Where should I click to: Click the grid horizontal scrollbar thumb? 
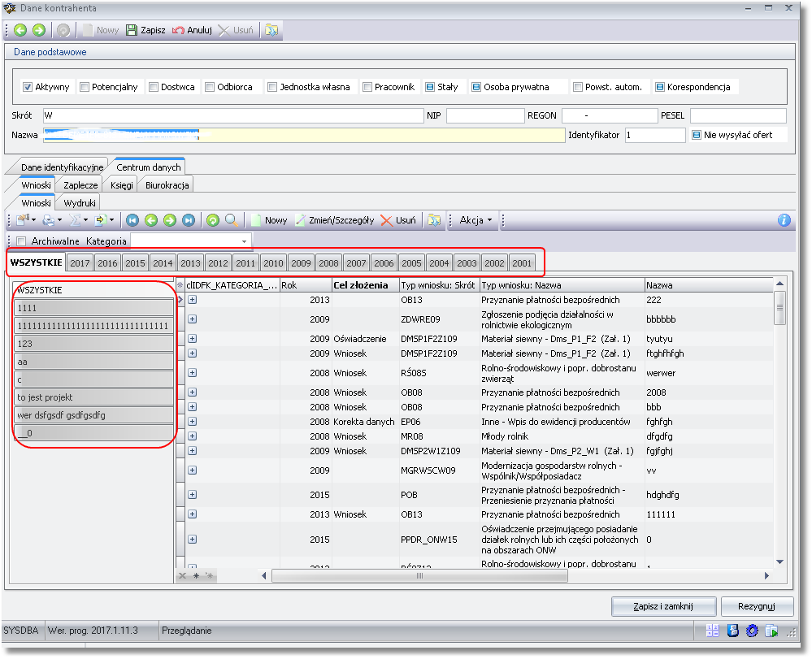pos(419,575)
